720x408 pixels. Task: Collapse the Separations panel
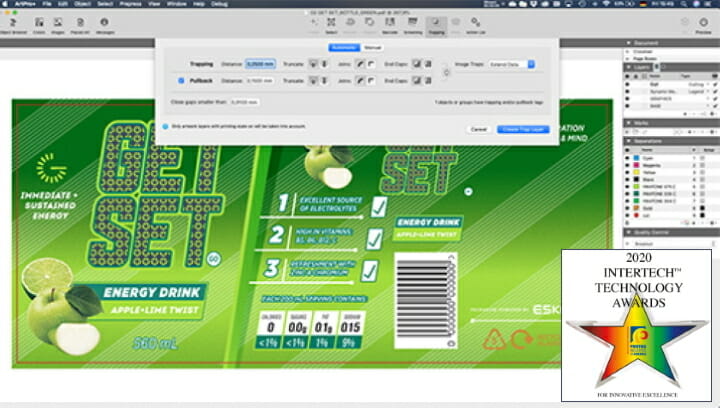[x=628, y=141]
